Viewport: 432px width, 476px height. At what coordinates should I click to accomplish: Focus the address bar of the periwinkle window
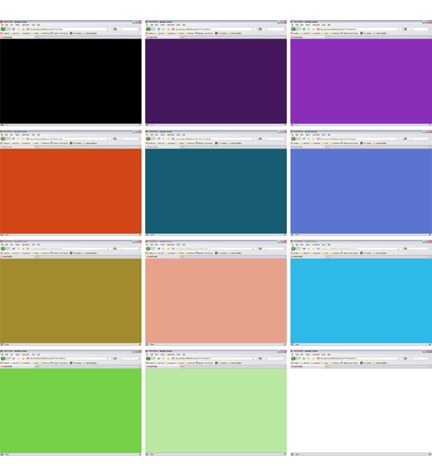[359, 139]
